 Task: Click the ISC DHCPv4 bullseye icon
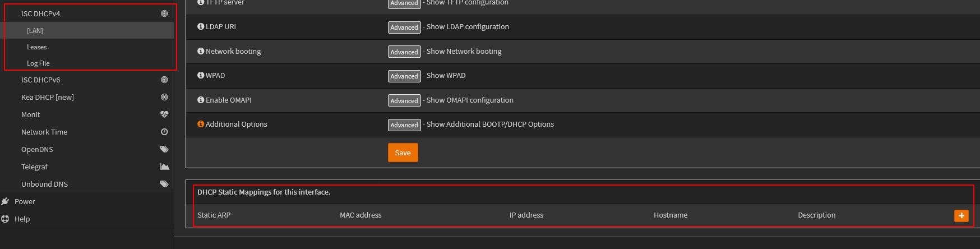(164, 13)
